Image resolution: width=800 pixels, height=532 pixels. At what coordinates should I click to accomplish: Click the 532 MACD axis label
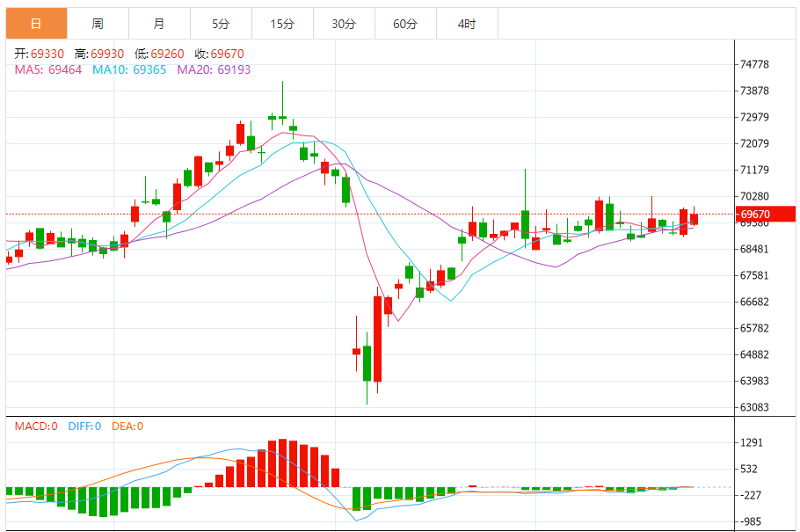tap(749, 470)
